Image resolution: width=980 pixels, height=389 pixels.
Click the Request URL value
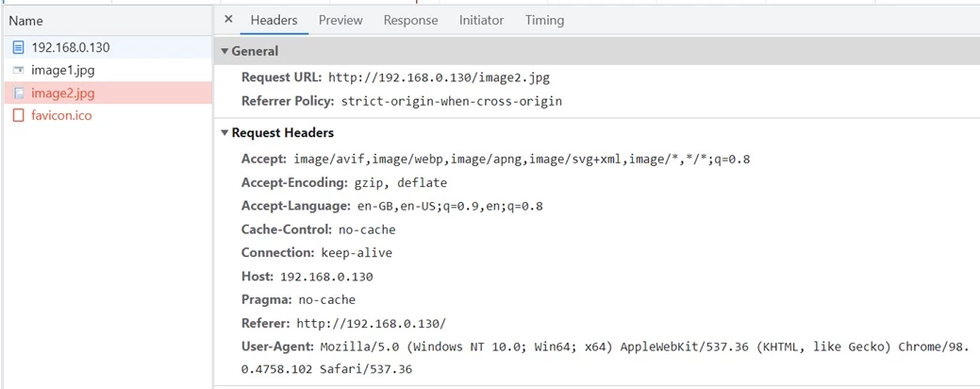tap(439, 78)
